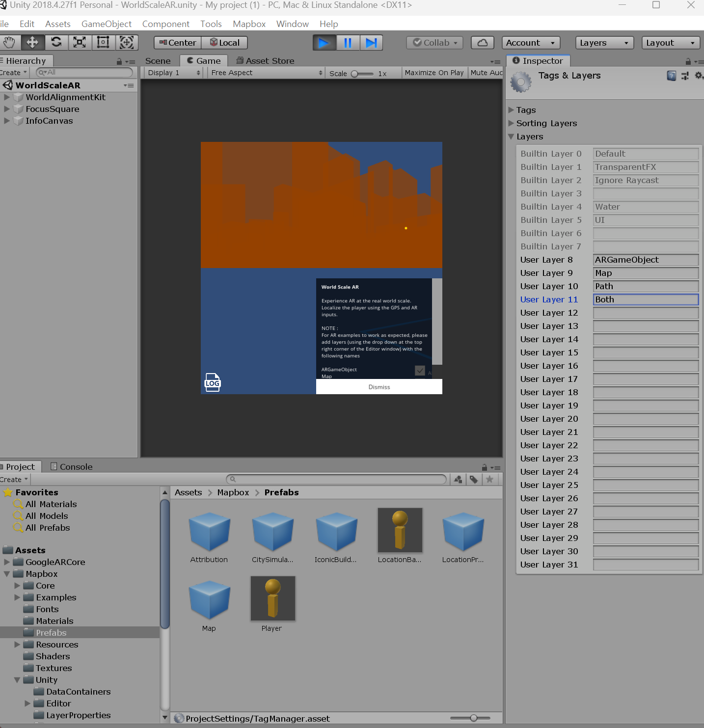
Task: Click the Pause button
Action: pos(348,43)
